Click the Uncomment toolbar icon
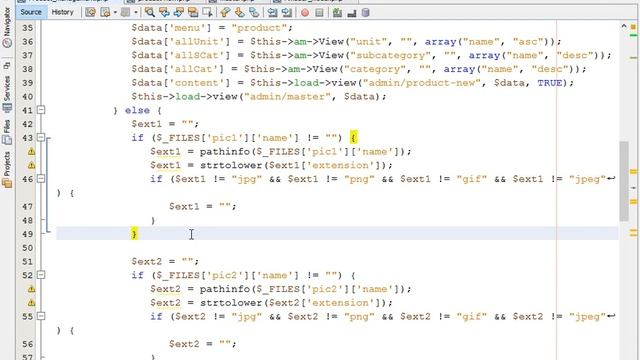640x360 pixels. point(351,13)
